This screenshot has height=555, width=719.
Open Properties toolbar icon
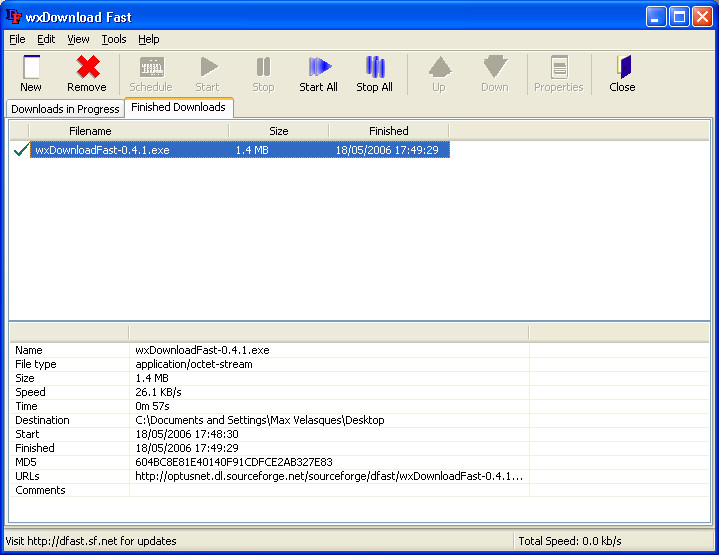tap(559, 67)
